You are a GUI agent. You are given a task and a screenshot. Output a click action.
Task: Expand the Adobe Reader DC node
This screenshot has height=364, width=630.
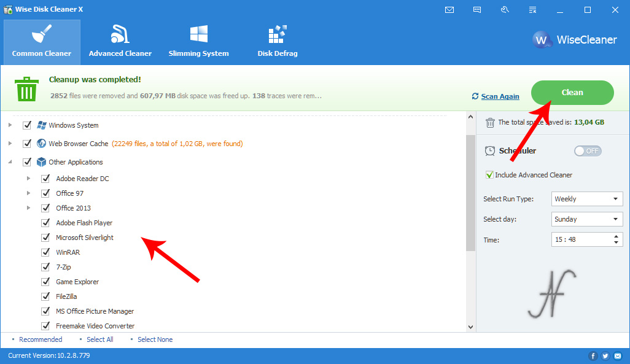click(x=28, y=179)
